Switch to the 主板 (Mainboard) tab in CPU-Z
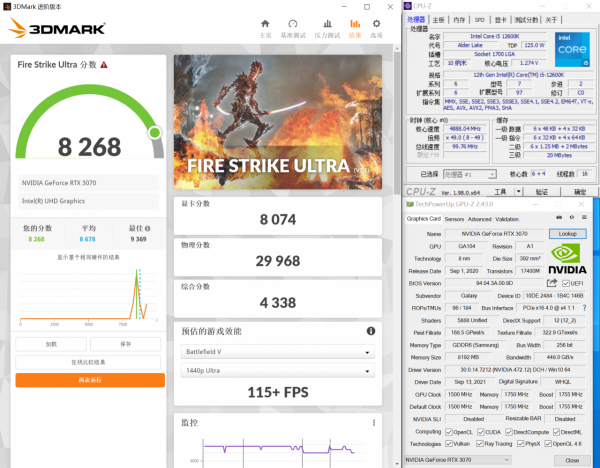Image resolution: width=600 pixels, height=468 pixels. [x=439, y=20]
